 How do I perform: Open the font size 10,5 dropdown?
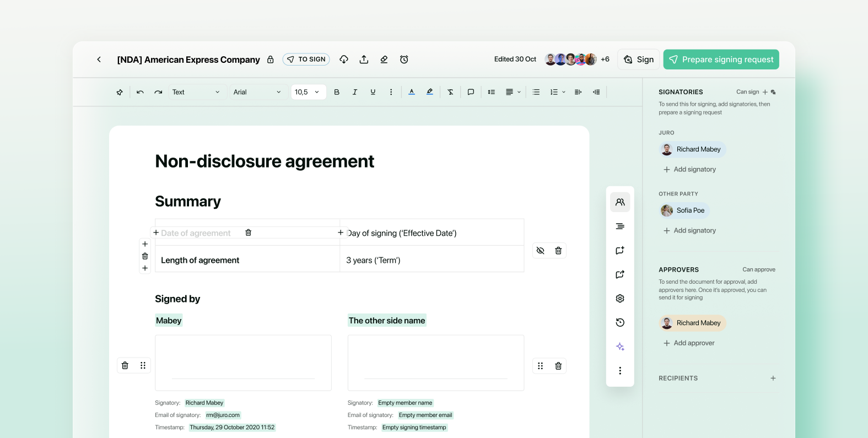308,92
